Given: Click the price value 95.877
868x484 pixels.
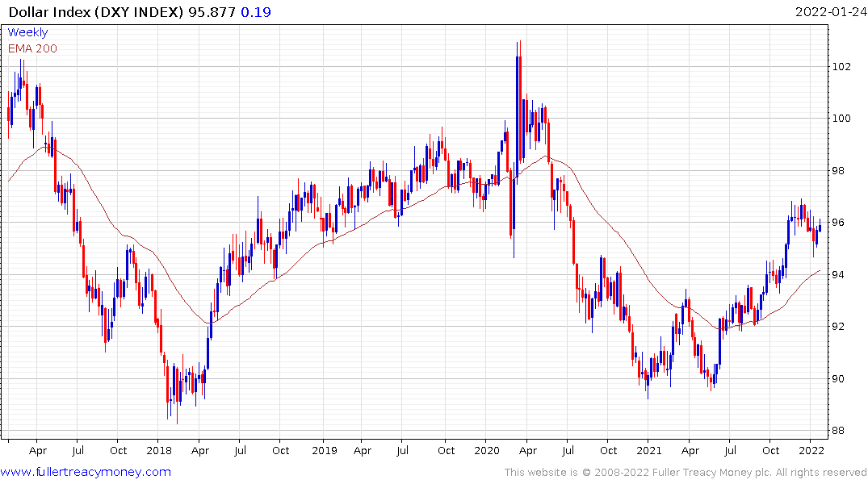Looking at the screenshot, I should pos(212,11).
